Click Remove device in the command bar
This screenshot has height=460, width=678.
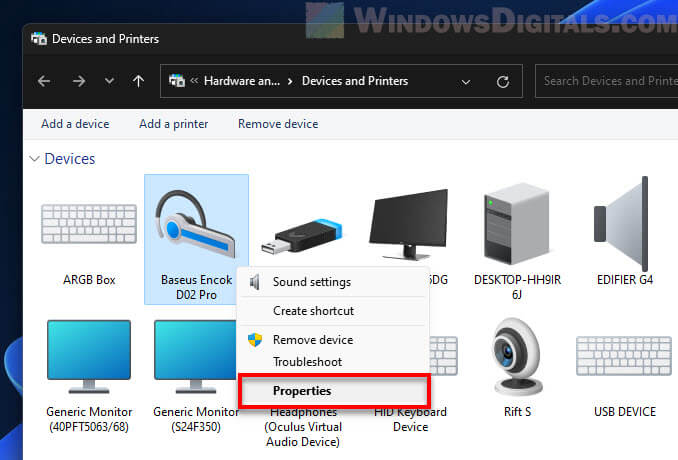coord(278,124)
